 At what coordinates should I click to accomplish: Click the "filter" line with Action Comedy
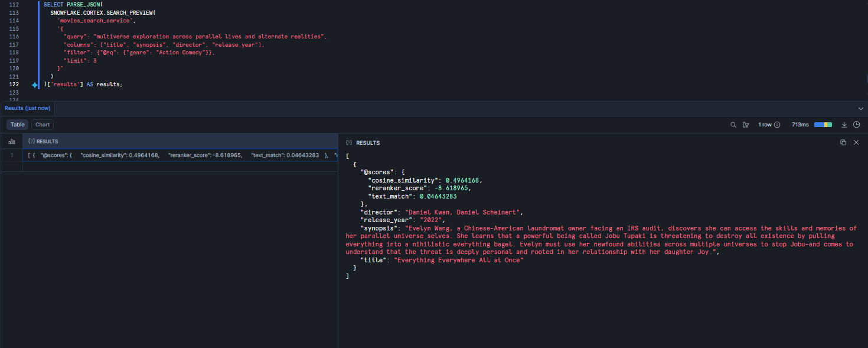(139, 53)
